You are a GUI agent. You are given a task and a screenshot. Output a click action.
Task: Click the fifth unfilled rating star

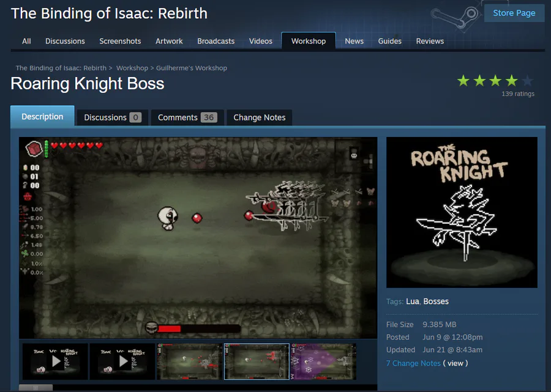click(527, 81)
